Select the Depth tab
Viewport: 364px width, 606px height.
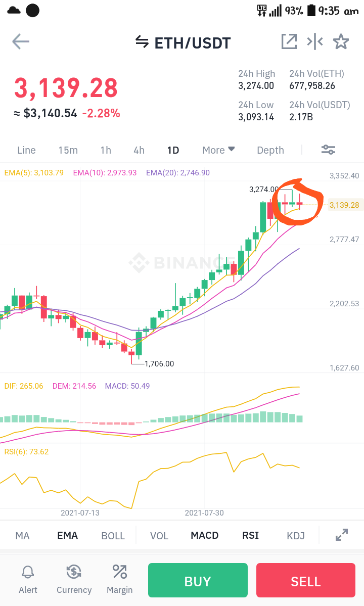click(270, 150)
